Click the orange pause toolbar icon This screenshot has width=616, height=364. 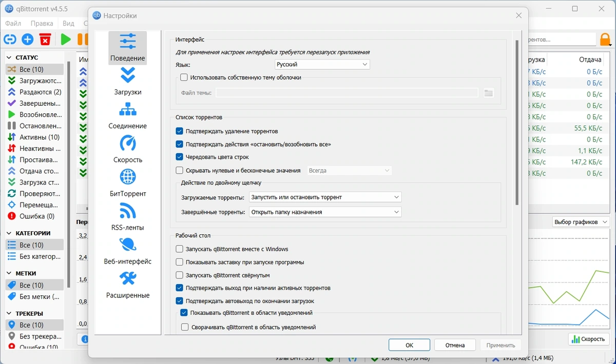[x=82, y=39]
